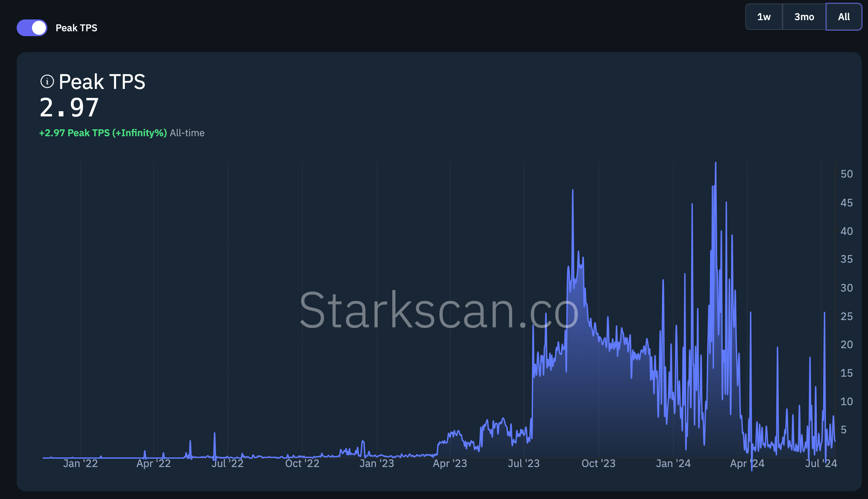Viewport: 868px width, 499px height.
Task: Click the 50 value on y-axis
Action: click(846, 174)
